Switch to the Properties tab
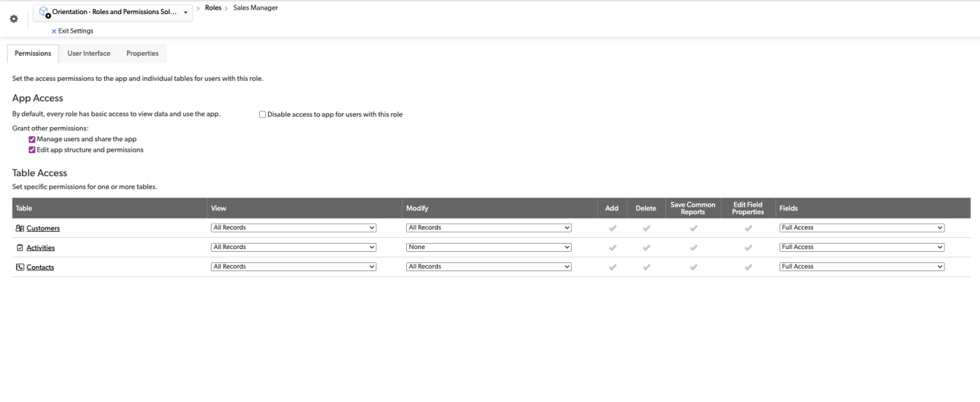Viewport: 980px width, 402px height. coord(143,54)
